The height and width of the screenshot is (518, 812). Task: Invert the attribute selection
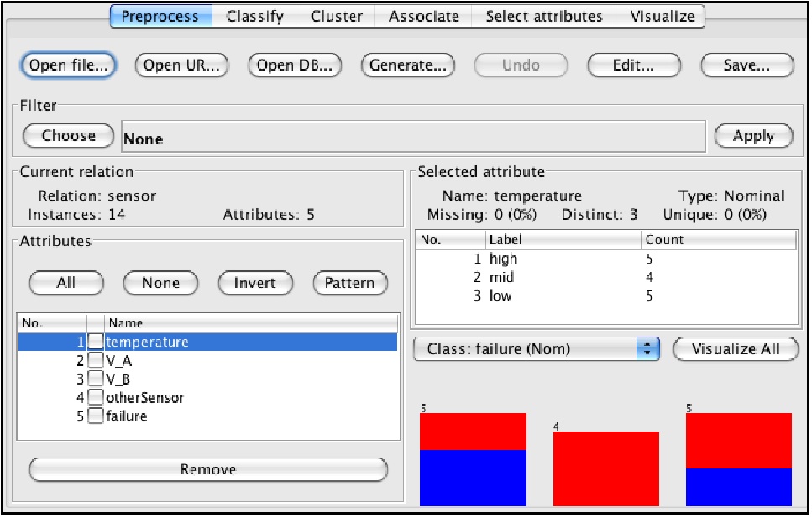255,283
